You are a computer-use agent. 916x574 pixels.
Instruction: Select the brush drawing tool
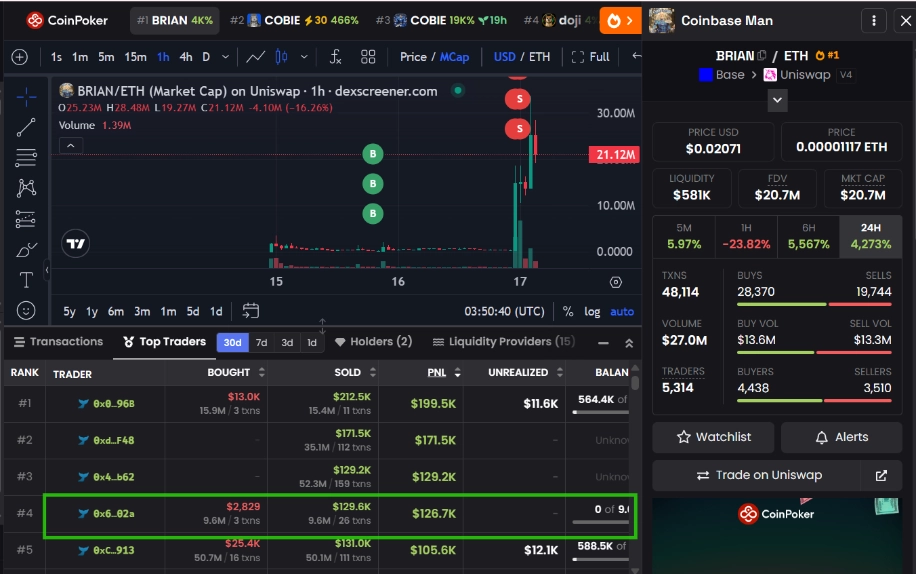26,250
